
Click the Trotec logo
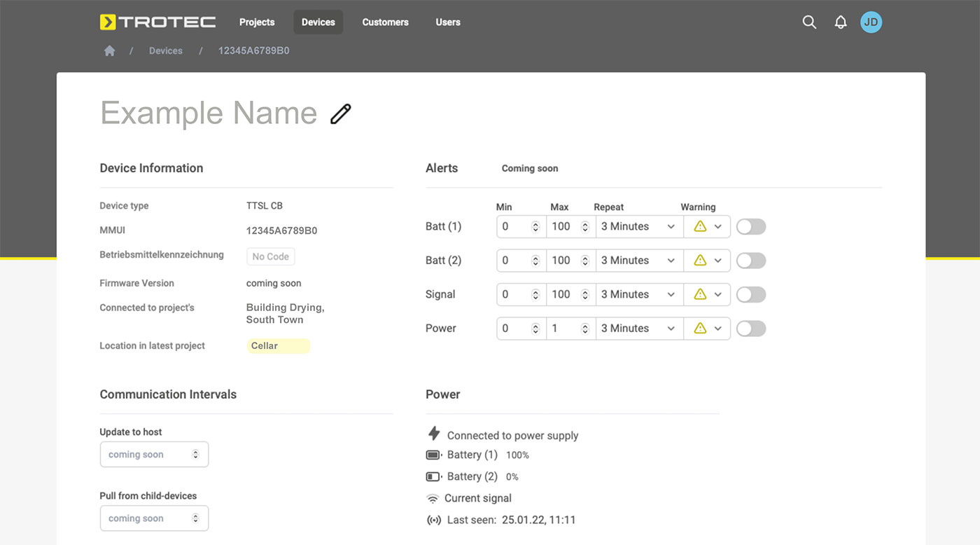tap(157, 22)
